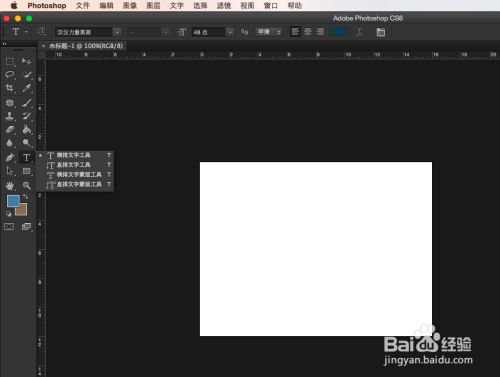The image size is (500, 377).
Task: Open the 窗口 menu
Action: click(x=271, y=6)
